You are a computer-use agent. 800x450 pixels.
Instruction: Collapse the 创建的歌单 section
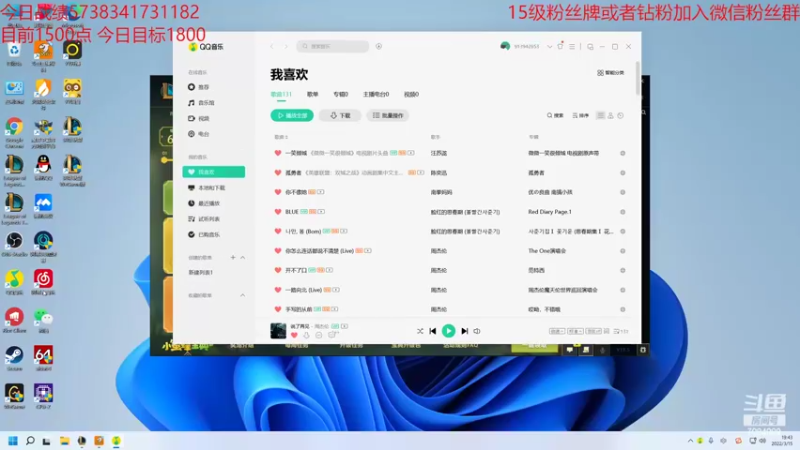243,258
